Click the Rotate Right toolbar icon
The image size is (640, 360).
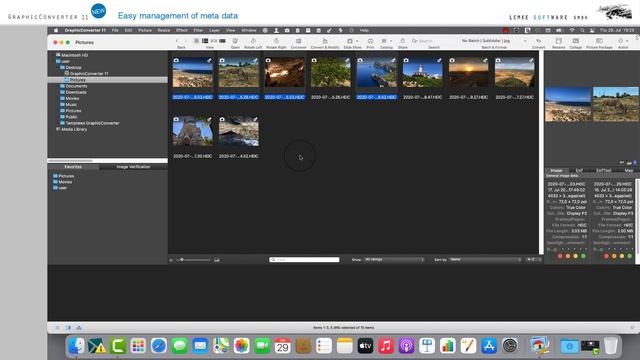coord(276,41)
